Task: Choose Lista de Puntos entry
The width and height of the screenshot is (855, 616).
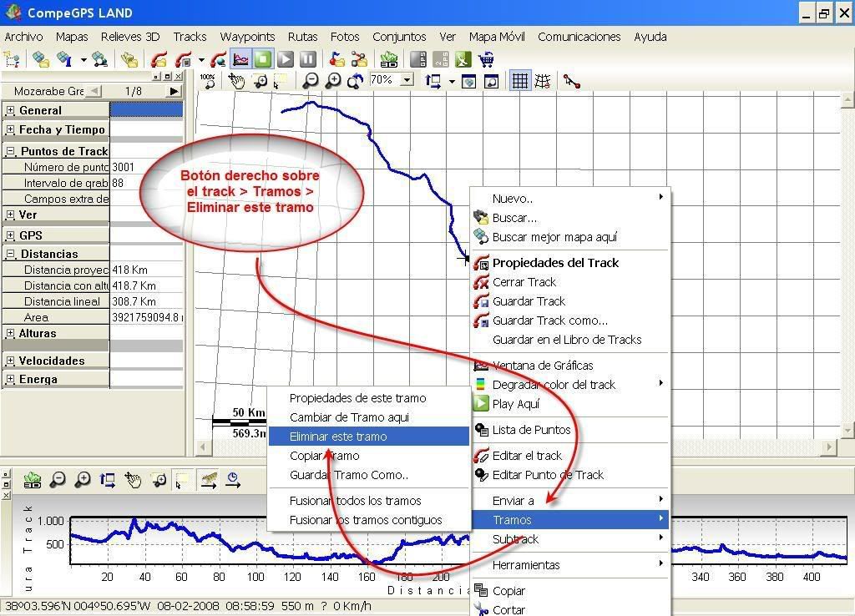Action: pyautogui.click(x=569, y=430)
